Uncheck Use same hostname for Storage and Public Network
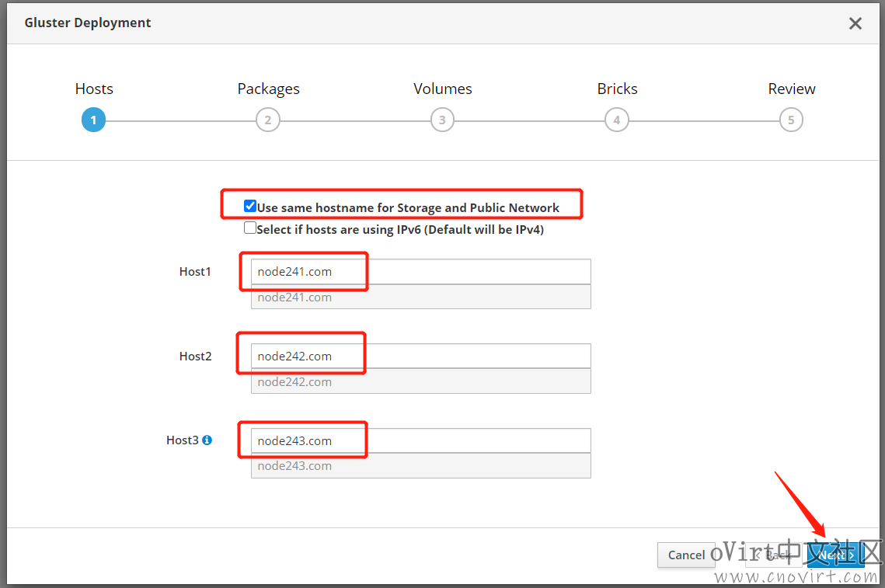The height and width of the screenshot is (588, 885). click(x=250, y=206)
